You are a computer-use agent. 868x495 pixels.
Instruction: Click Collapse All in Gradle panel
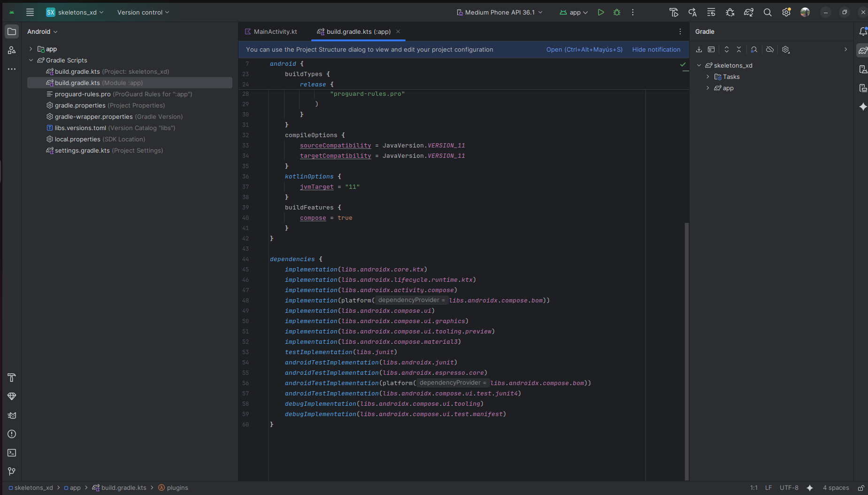(739, 49)
